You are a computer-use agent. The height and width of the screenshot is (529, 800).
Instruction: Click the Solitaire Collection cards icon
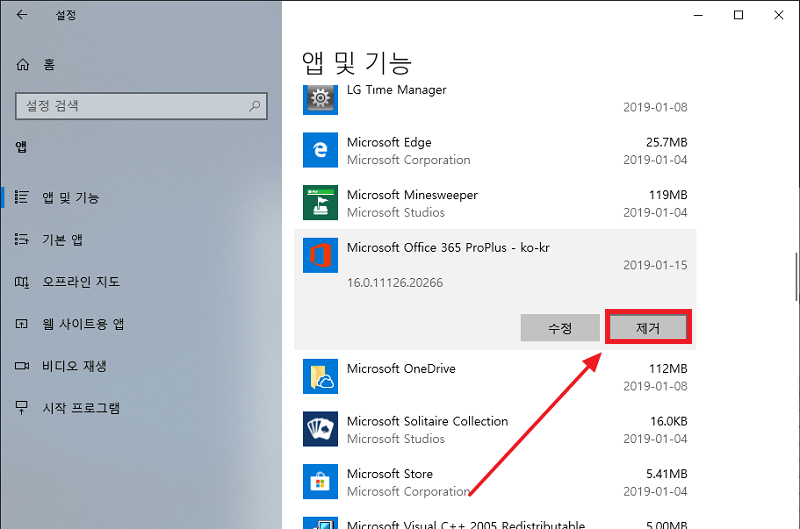tap(320, 429)
